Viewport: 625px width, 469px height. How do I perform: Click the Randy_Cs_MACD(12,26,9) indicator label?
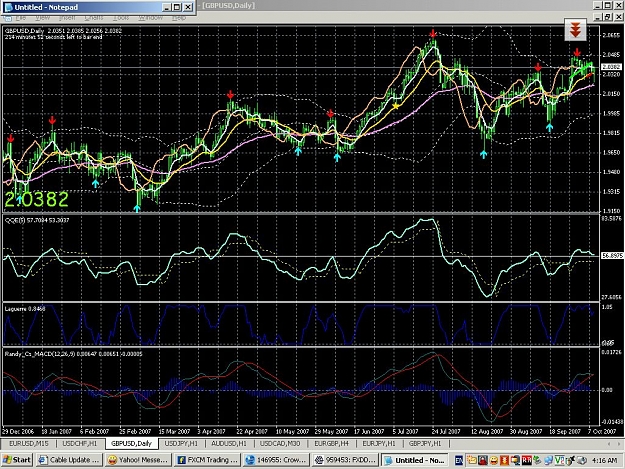click(x=73, y=354)
